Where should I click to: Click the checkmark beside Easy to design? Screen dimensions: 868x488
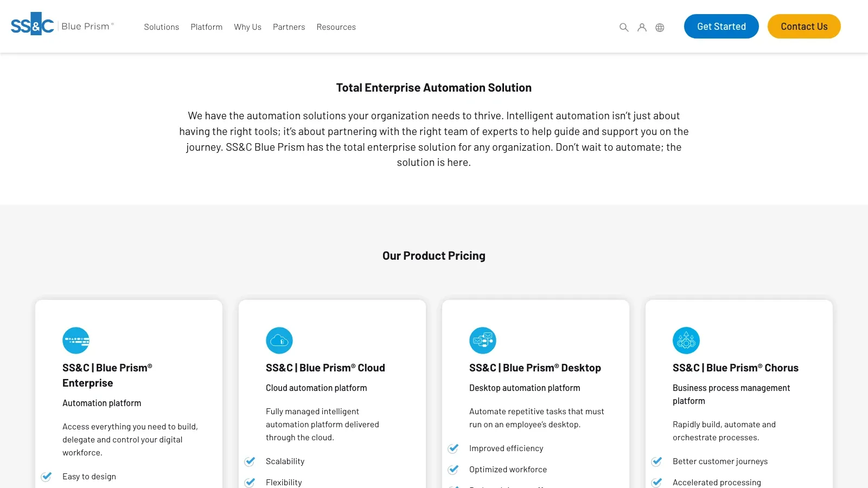point(47,477)
